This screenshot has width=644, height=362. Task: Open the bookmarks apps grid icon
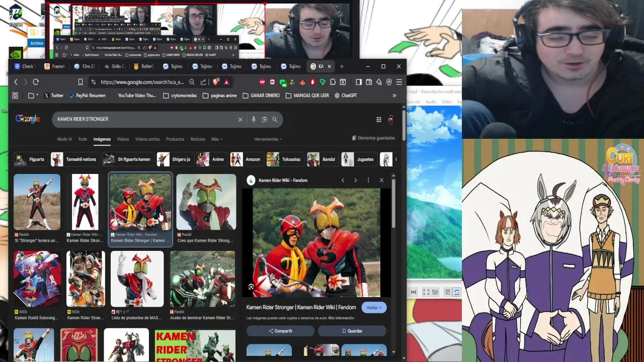click(x=15, y=96)
